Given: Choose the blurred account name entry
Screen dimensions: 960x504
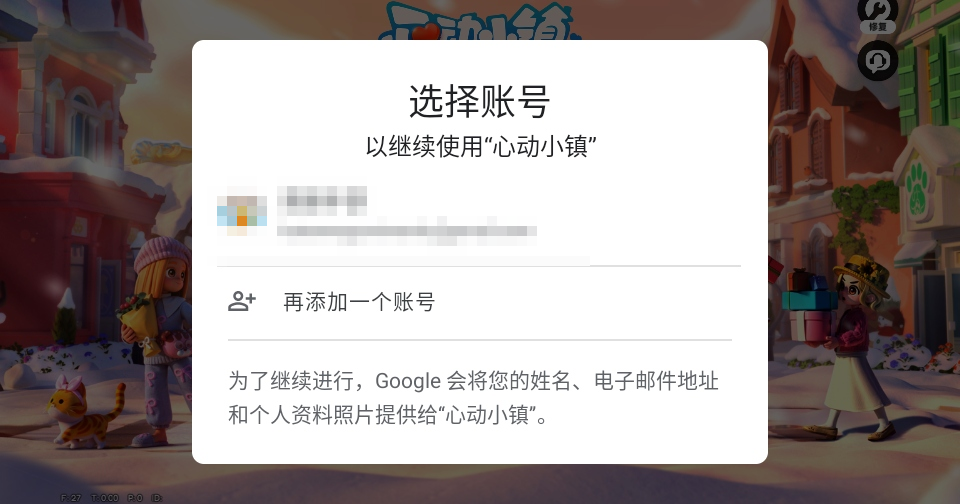Looking at the screenshot, I should pyautogui.click(x=322, y=201).
